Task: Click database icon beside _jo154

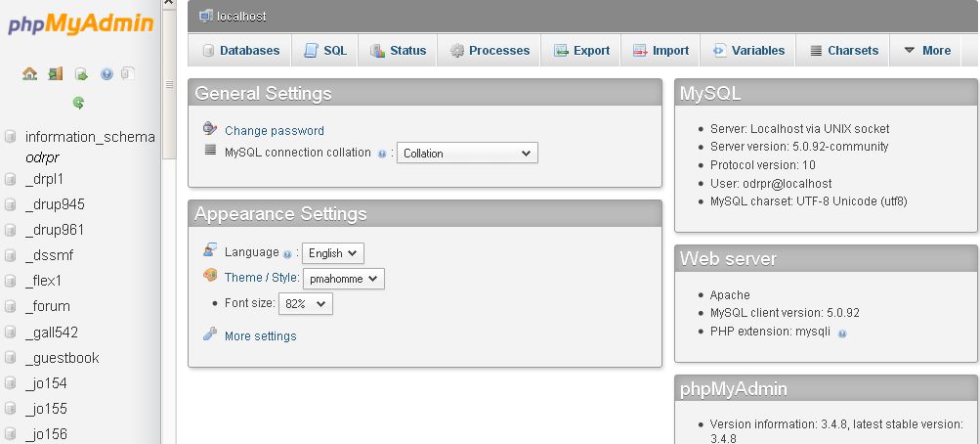Action: [x=10, y=383]
